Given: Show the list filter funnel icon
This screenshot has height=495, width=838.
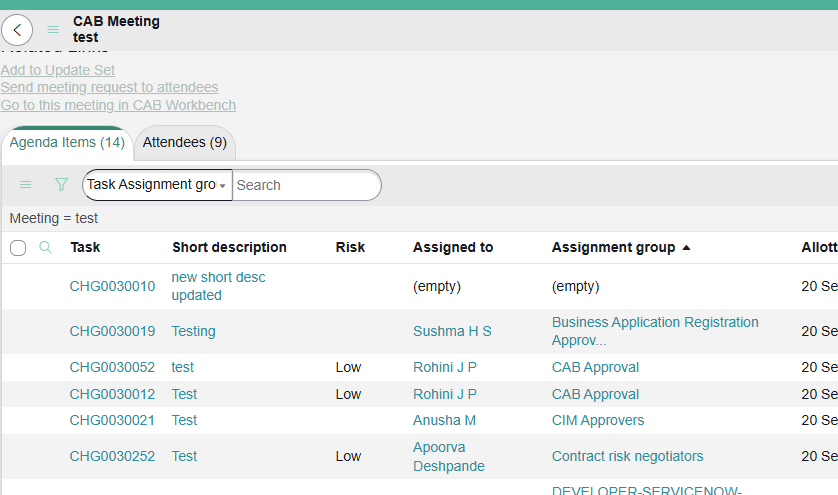Looking at the screenshot, I should [61, 185].
